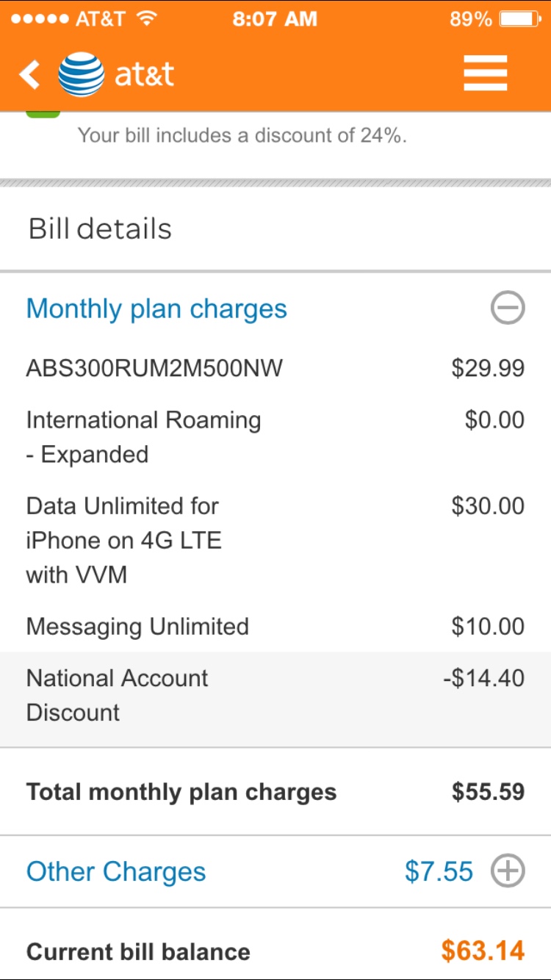Tap the $63.14 current bill balance

483,951
